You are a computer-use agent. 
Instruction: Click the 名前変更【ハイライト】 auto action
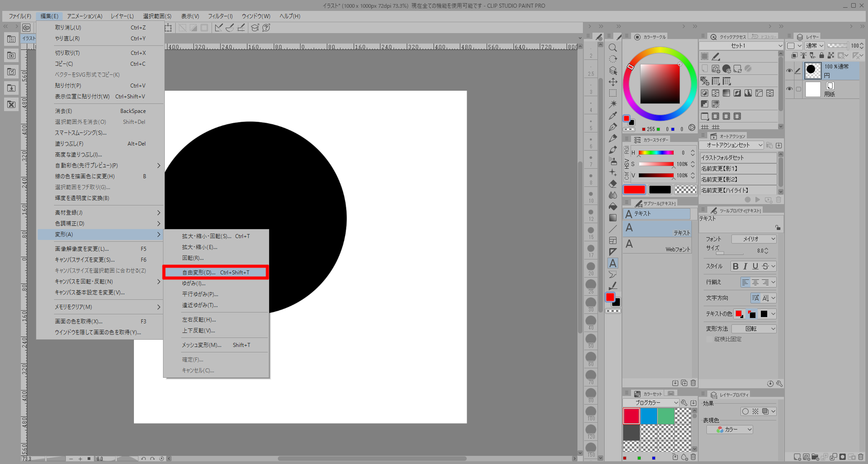pyautogui.click(x=738, y=190)
